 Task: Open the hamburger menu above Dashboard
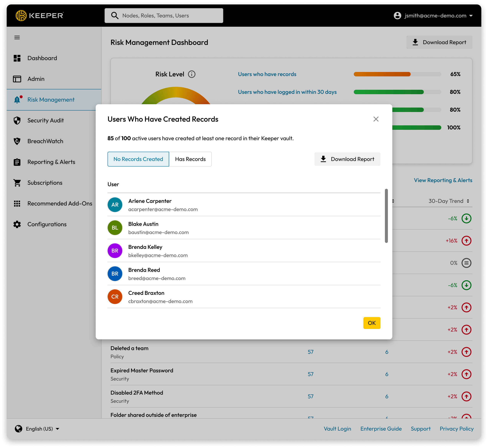pos(17,37)
